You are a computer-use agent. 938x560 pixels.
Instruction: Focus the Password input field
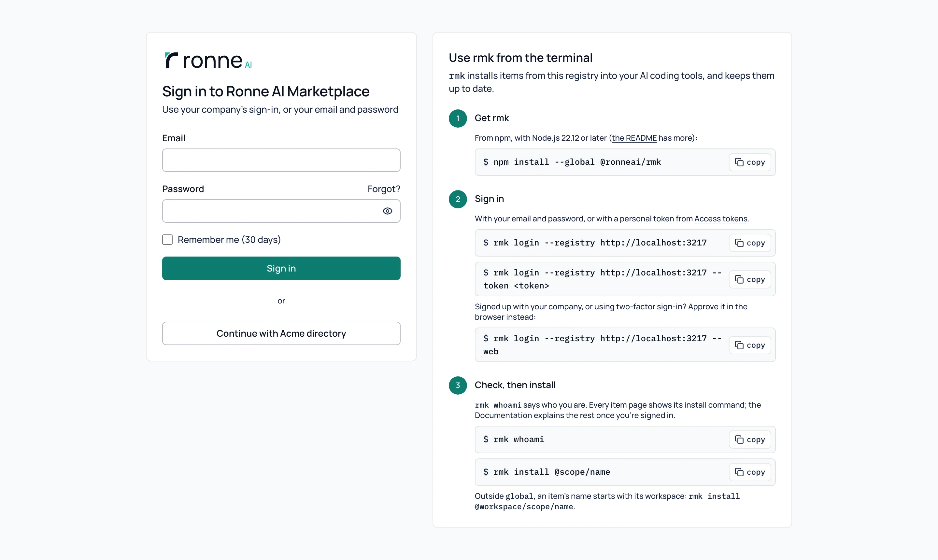(281, 211)
